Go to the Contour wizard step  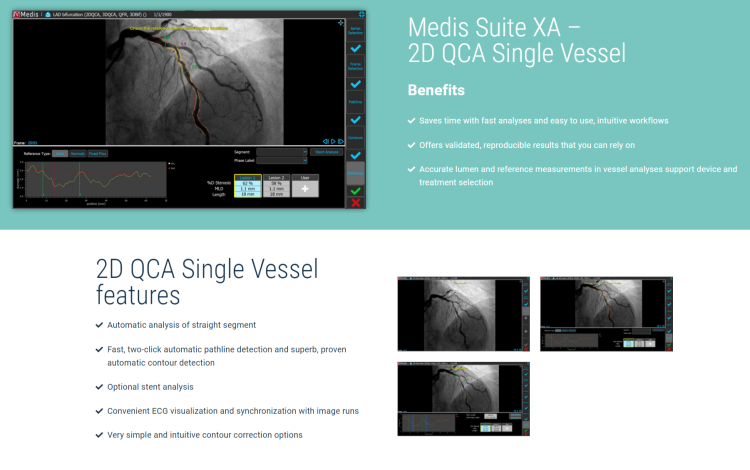coord(355,138)
